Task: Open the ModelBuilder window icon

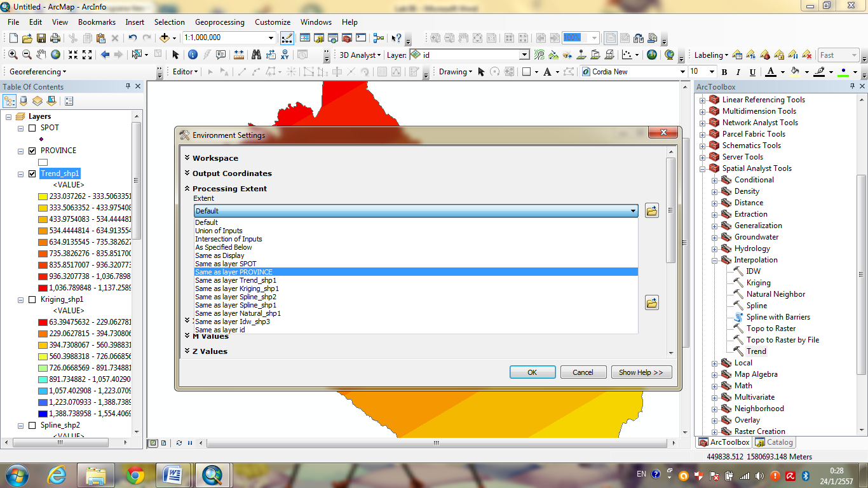Action: pos(379,38)
